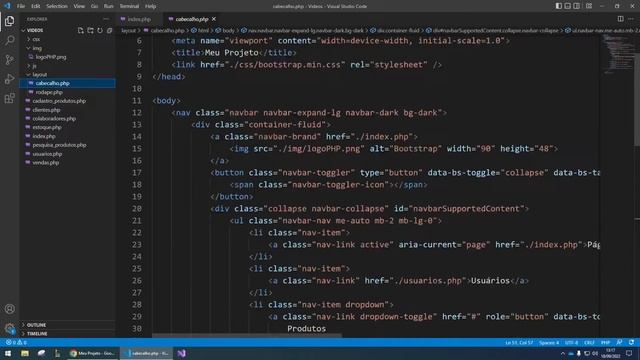Image resolution: width=640 pixels, height=360 pixels.
Task: Click the Split Editor Right icon
Action: coord(620,19)
